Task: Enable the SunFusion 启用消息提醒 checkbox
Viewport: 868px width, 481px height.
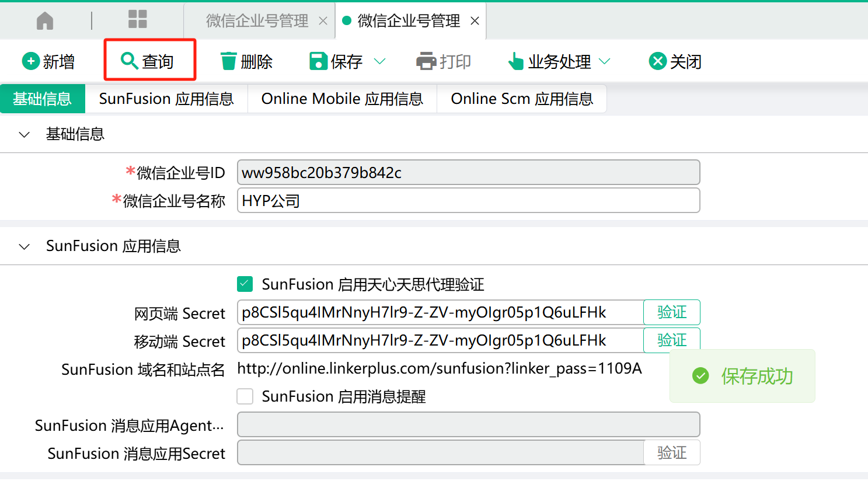Action: pos(245,396)
